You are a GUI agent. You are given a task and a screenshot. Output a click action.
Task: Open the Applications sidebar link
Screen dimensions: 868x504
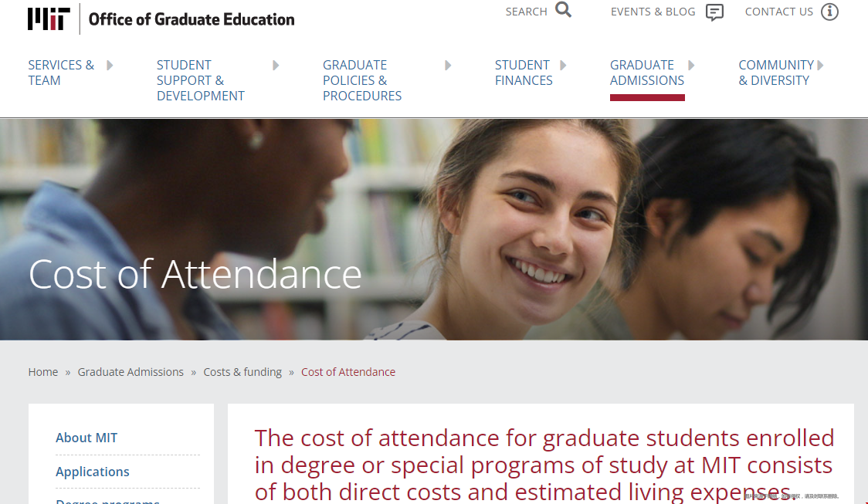(93, 472)
